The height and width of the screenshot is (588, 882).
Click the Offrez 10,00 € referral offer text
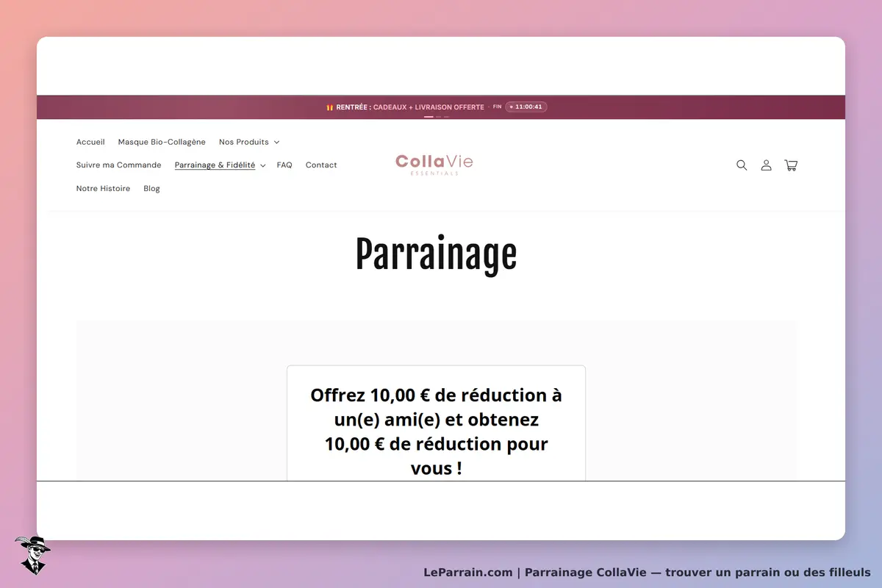436,431
